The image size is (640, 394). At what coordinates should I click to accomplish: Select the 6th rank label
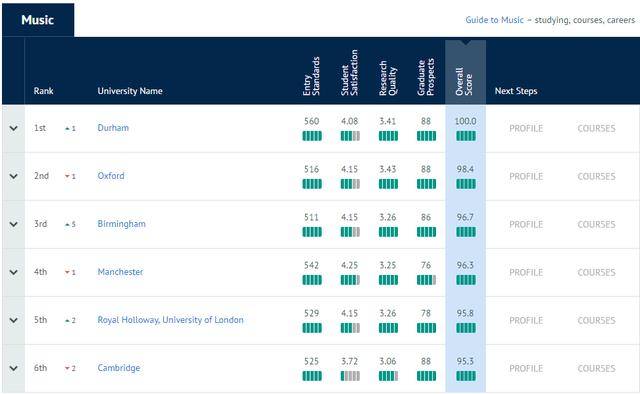(40, 368)
